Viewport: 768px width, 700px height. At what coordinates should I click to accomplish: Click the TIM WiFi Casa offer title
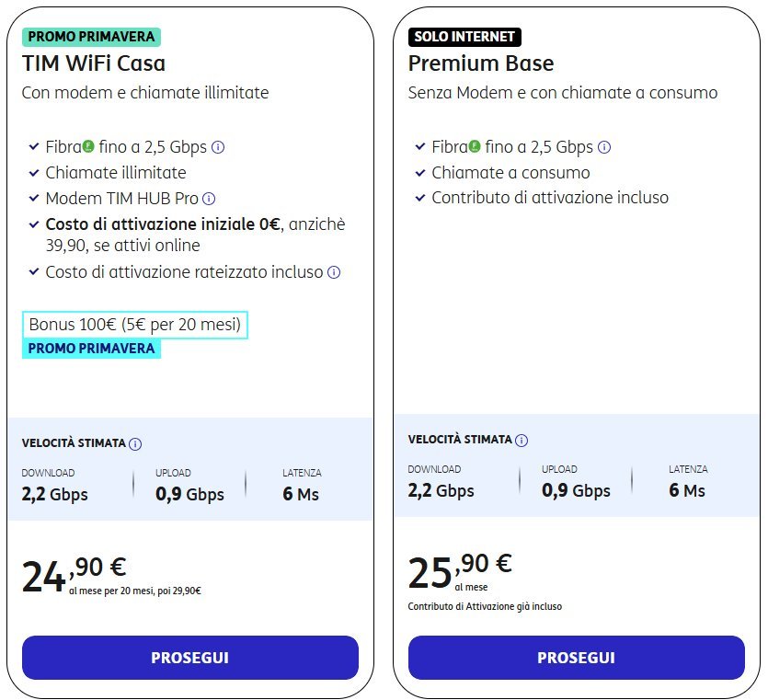94,63
